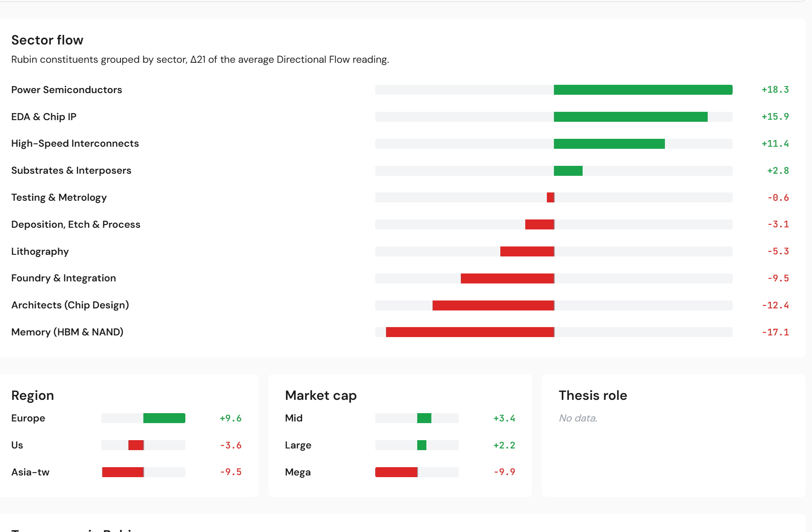Screen dimensions: 812x532
Task: Click the +18.3 flow value
Action: (775, 90)
